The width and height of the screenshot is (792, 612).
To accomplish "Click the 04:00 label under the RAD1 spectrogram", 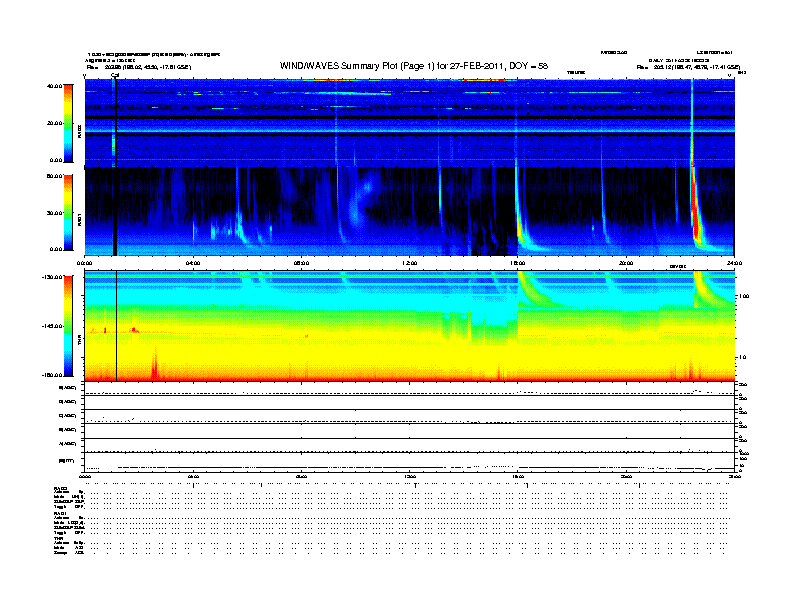I will [193, 263].
